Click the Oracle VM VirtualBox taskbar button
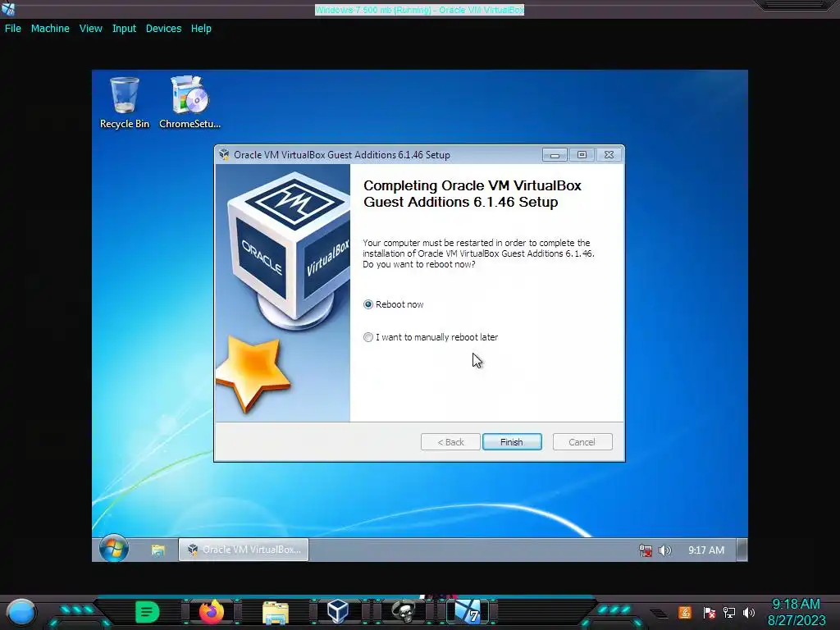Image resolution: width=840 pixels, height=630 pixels. click(244, 550)
